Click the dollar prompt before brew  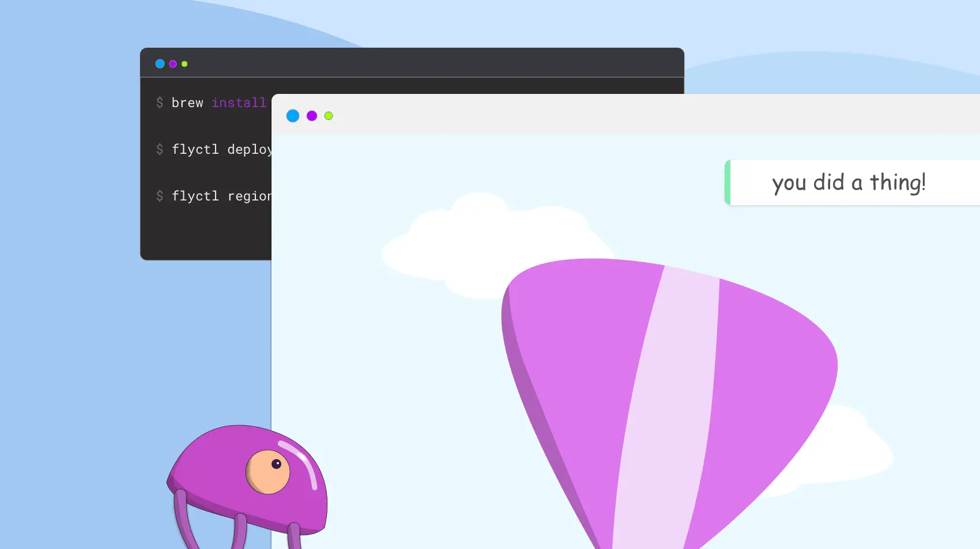[160, 103]
